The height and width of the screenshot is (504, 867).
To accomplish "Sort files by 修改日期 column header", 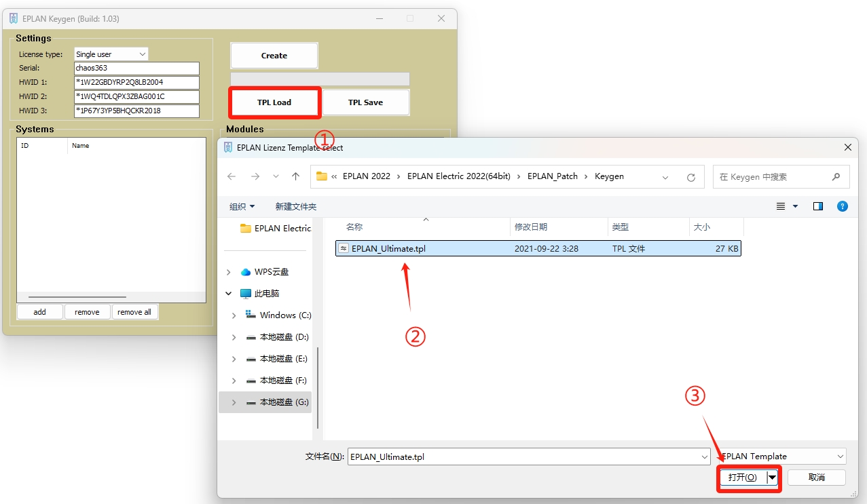I will 531,227.
